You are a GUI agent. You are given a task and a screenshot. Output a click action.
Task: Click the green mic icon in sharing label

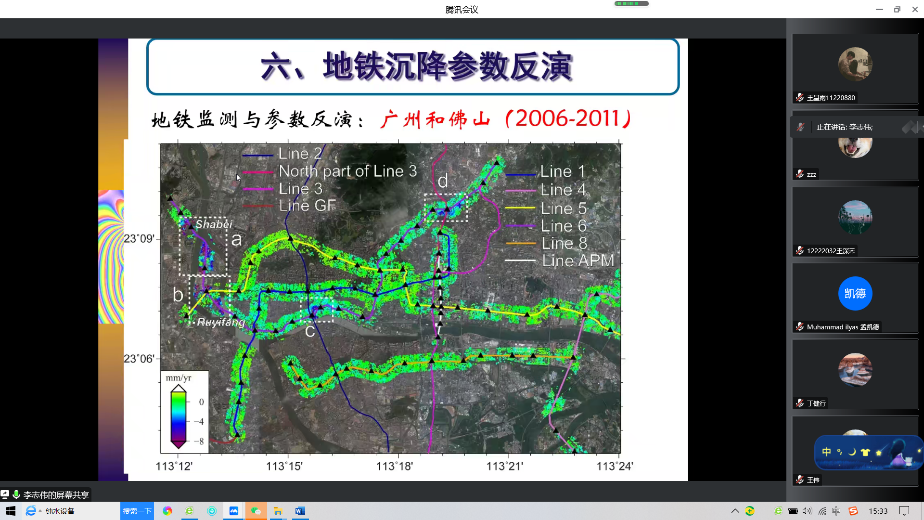pos(16,494)
